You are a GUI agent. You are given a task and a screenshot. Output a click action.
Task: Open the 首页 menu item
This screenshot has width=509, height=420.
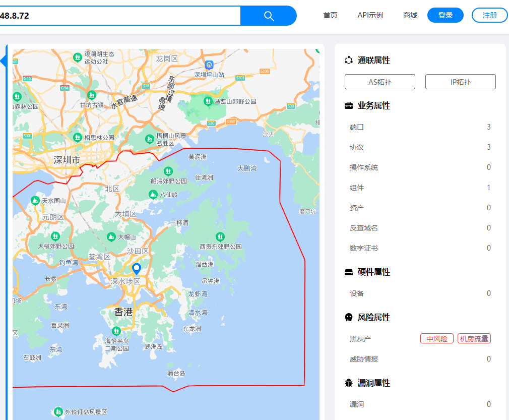pyautogui.click(x=330, y=15)
